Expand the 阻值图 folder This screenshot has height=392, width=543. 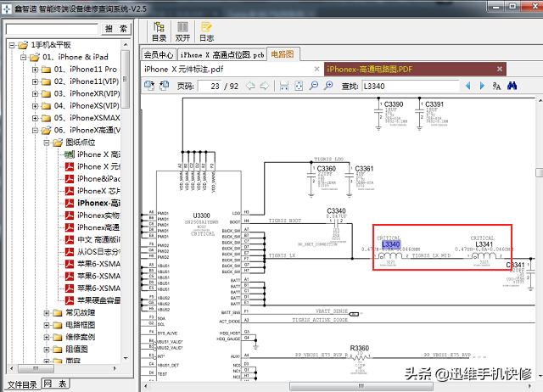pyautogui.click(x=47, y=350)
